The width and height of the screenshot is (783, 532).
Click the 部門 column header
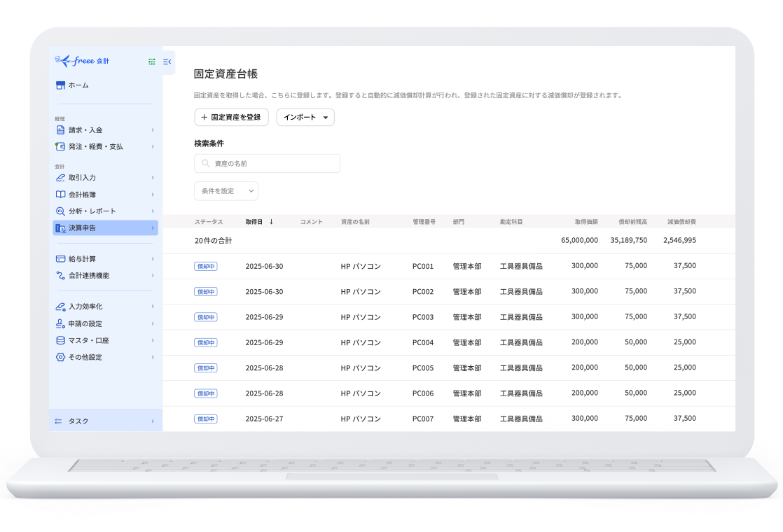point(459,222)
